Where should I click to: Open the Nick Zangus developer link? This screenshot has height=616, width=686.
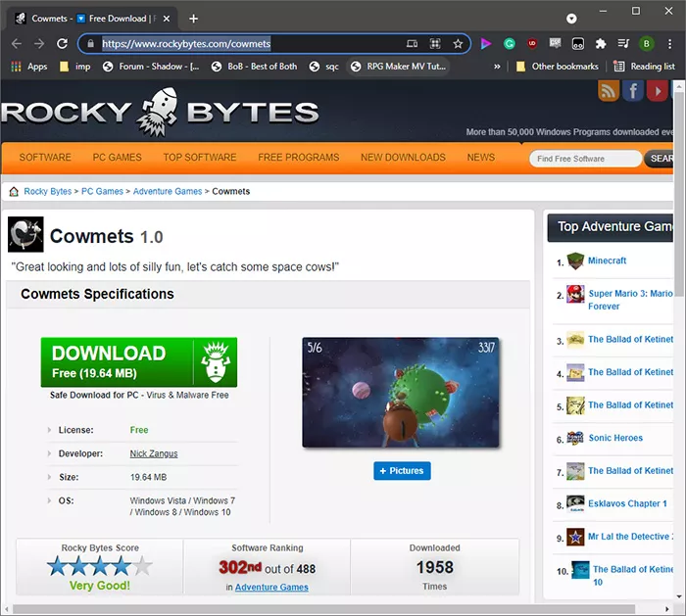(154, 453)
